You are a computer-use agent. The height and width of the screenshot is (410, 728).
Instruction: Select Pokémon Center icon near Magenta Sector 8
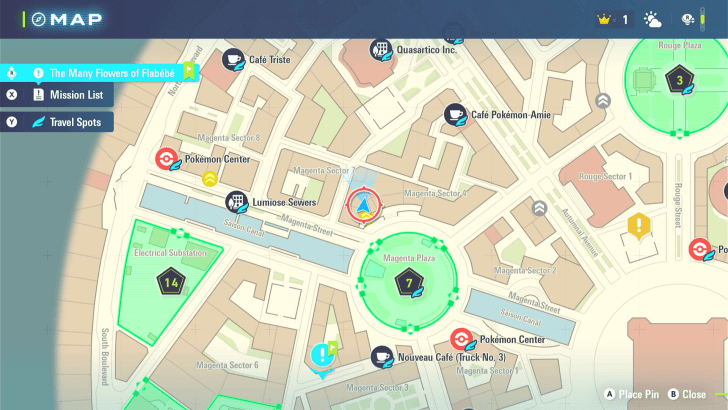tap(168, 159)
